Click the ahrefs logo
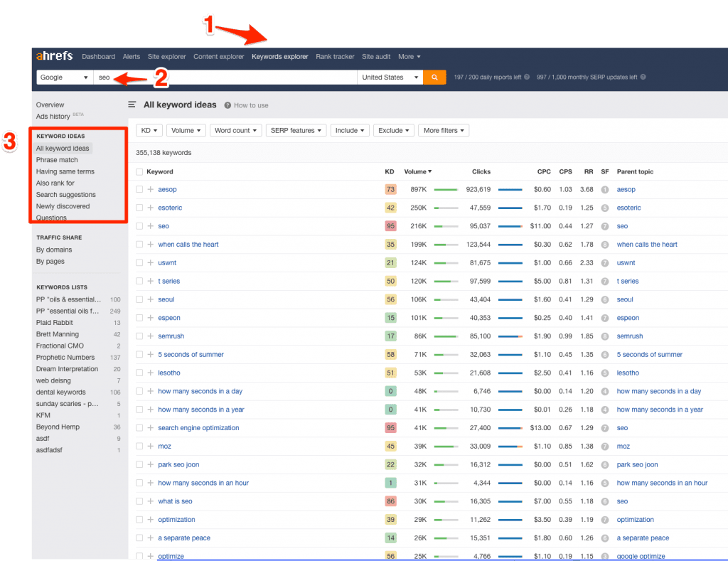This screenshot has height=561, width=728. click(x=54, y=56)
